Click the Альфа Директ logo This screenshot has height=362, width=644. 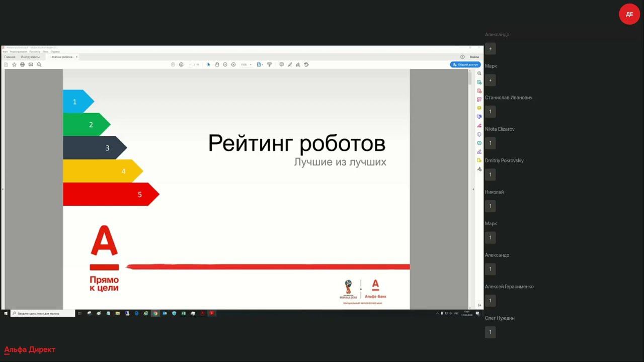(30, 349)
